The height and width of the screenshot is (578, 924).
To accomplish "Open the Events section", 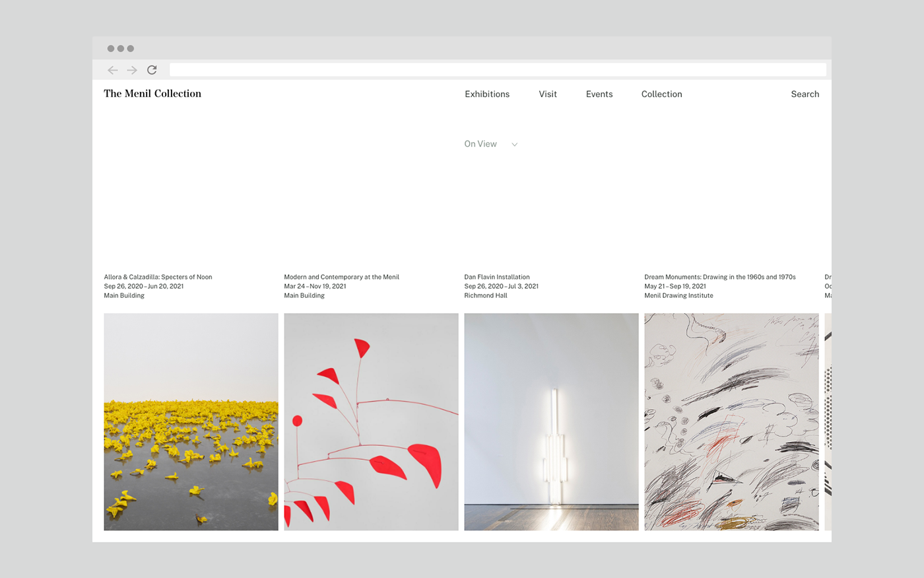I will (x=599, y=94).
